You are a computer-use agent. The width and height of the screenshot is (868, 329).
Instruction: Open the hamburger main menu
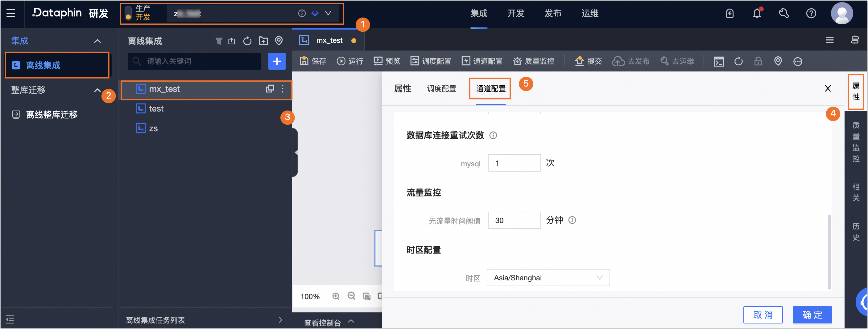pos(11,13)
